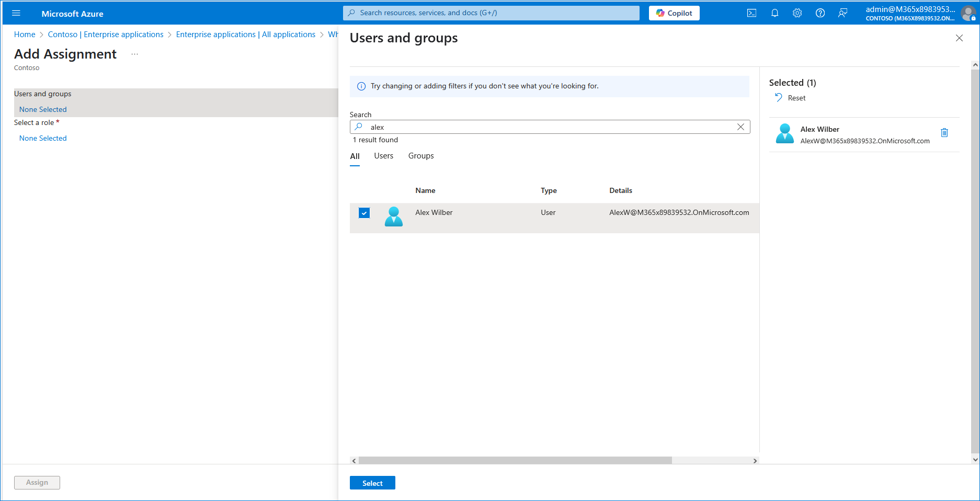980x501 pixels.
Task: Open the Add Assignment ellipsis menu
Action: 134,54
